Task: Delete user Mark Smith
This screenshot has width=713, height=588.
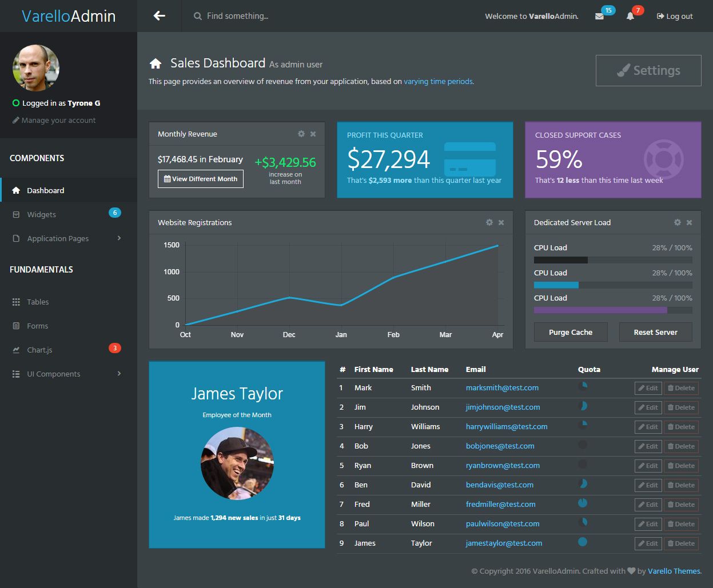Action: click(x=681, y=388)
